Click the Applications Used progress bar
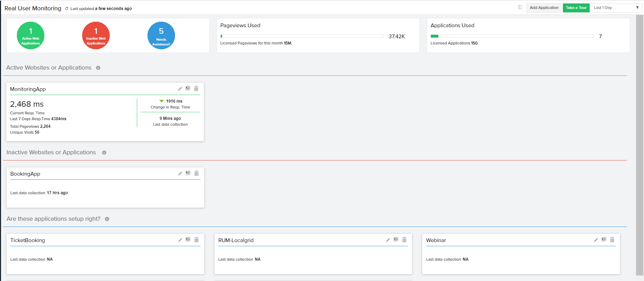The image size is (644, 281). click(x=512, y=36)
